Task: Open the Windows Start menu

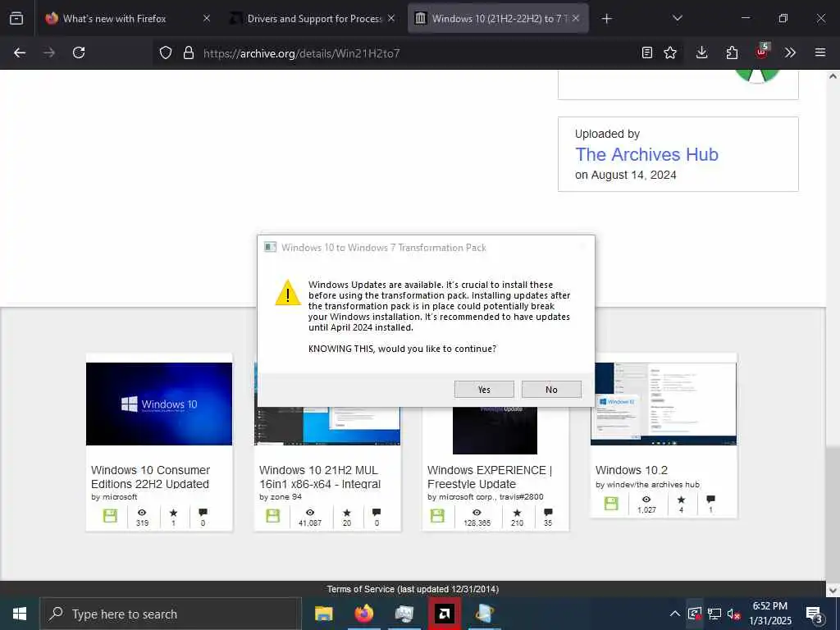Action: (20, 614)
